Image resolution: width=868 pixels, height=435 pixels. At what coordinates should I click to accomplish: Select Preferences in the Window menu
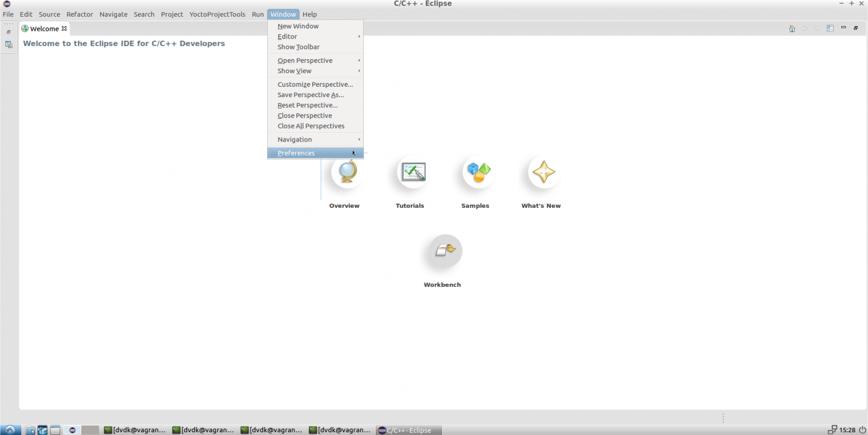(x=296, y=153)
